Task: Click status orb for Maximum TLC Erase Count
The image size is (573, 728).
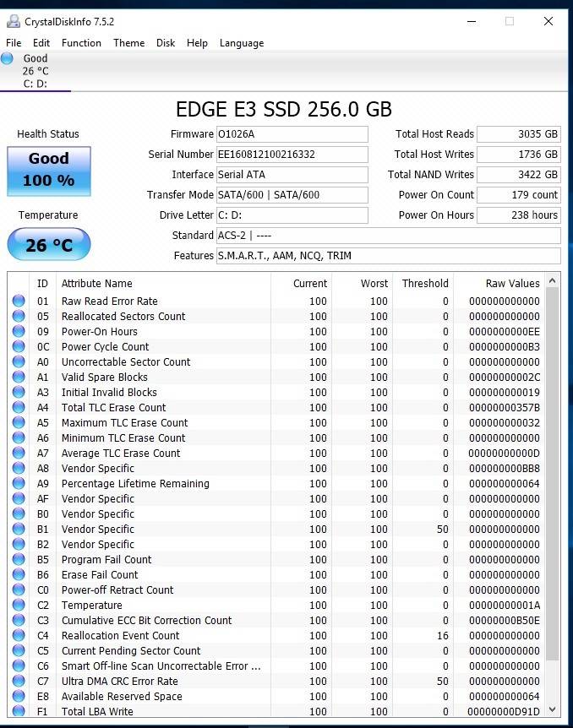Action: pos(19,422)
